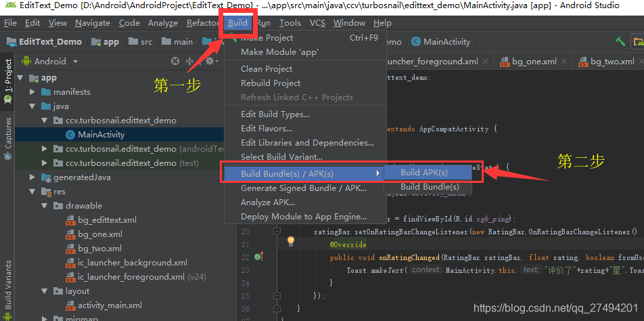The width and height of the screenshot is (644, 321).
Task: Choose Analyze APK...
Action: [305, 202]
